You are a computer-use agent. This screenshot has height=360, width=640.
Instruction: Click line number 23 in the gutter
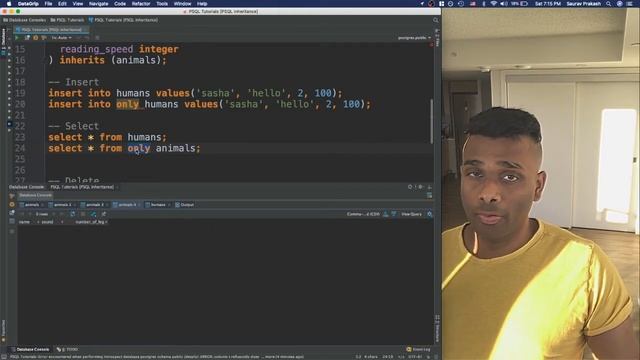(20, 137)
